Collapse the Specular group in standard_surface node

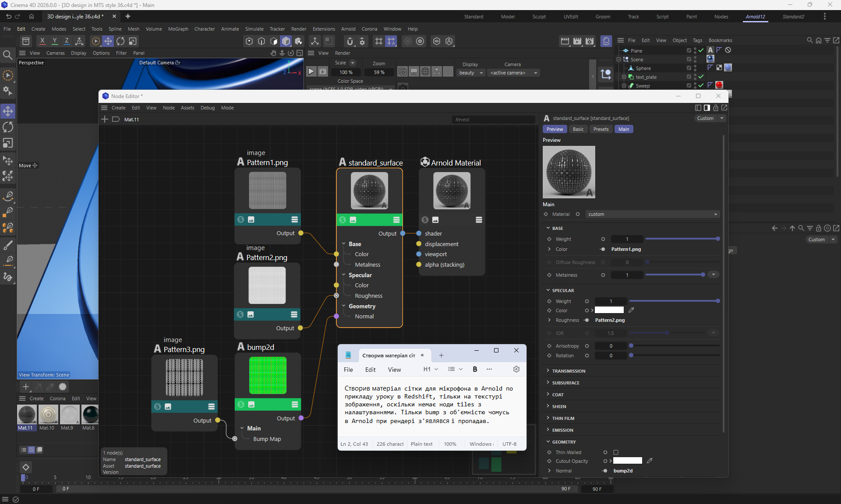(x=344, y=275)
